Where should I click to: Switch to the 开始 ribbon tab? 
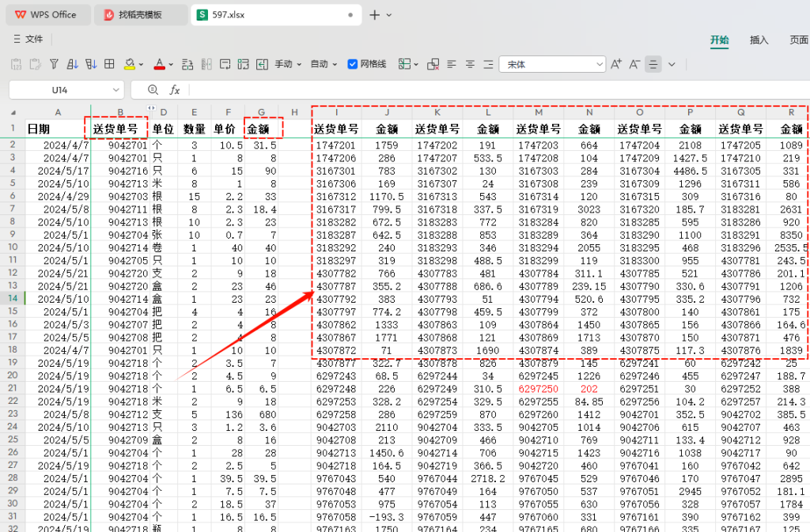[x=719, y=40]
